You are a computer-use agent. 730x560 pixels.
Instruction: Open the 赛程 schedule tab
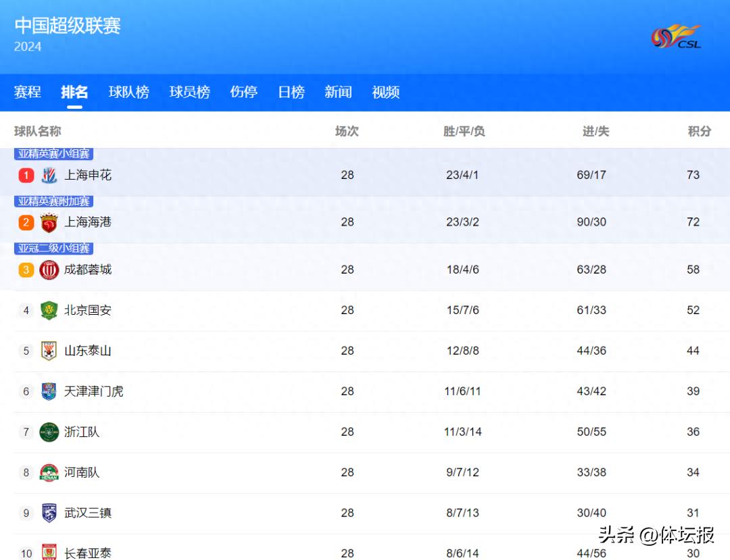click(28, 93)
